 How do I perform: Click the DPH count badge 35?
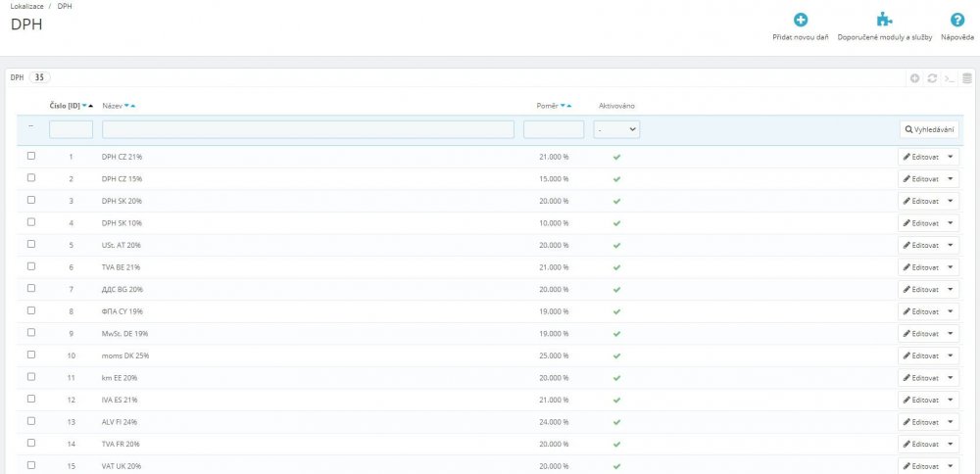point(39,77)
